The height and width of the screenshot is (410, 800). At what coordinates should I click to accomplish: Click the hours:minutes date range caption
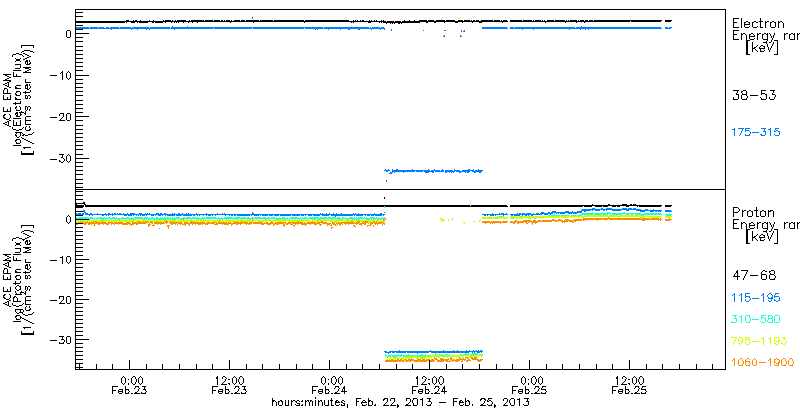click(401, 403)
